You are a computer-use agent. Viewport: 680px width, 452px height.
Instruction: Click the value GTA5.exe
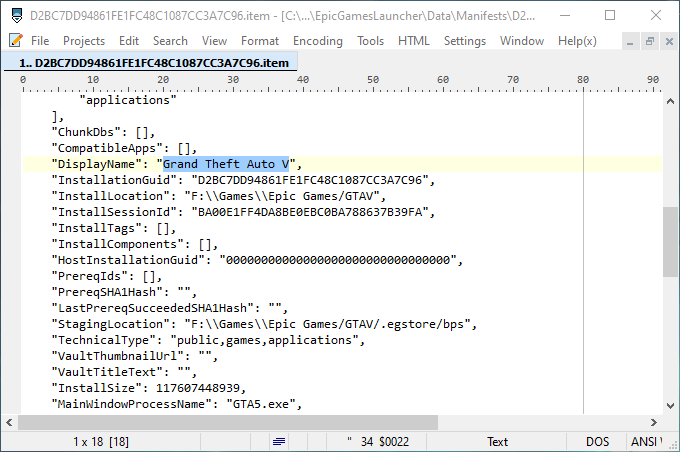tap(261, 404)
